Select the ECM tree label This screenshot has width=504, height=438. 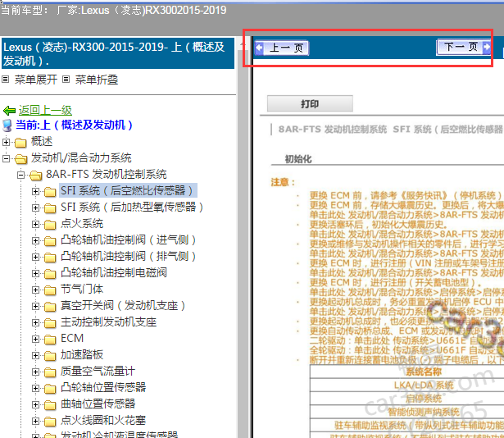pyautogui.click(x=72, y=338)
